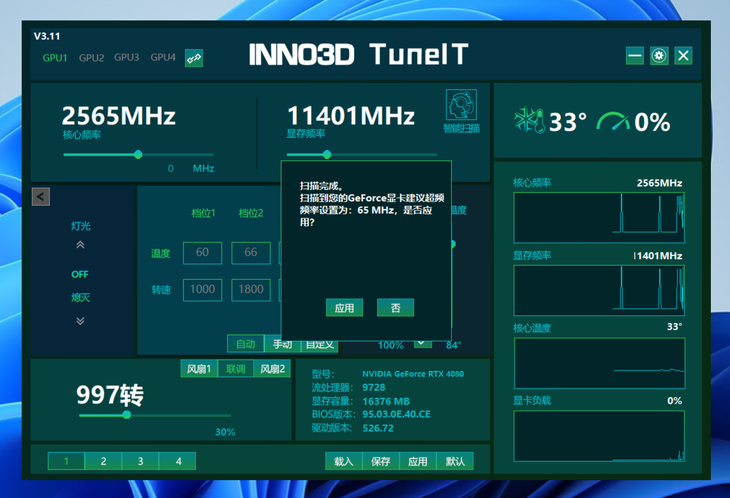This screenshot has height=498, width=730.
Task: Select 自定义 fan mode
Action: (319, 344)
